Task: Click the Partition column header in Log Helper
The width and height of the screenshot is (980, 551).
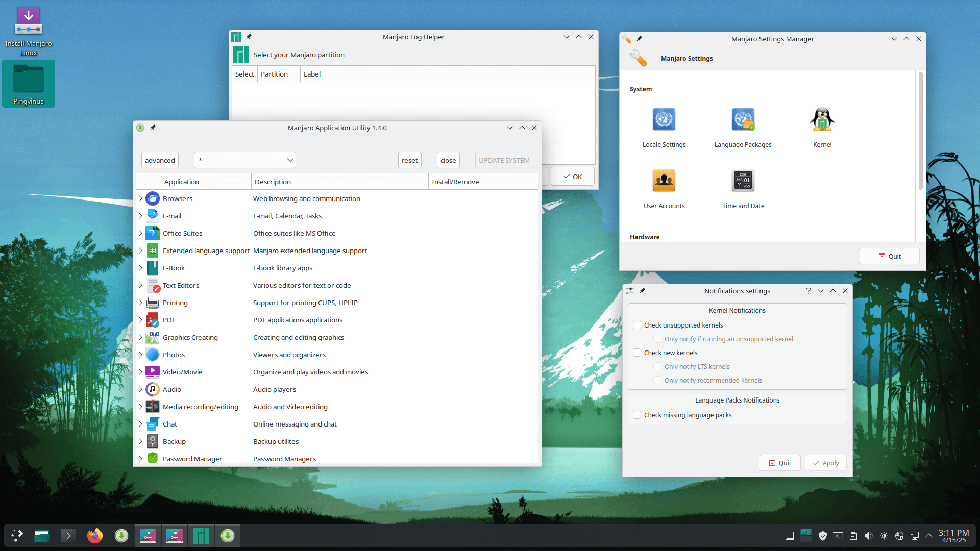Action: click(279, 74)
